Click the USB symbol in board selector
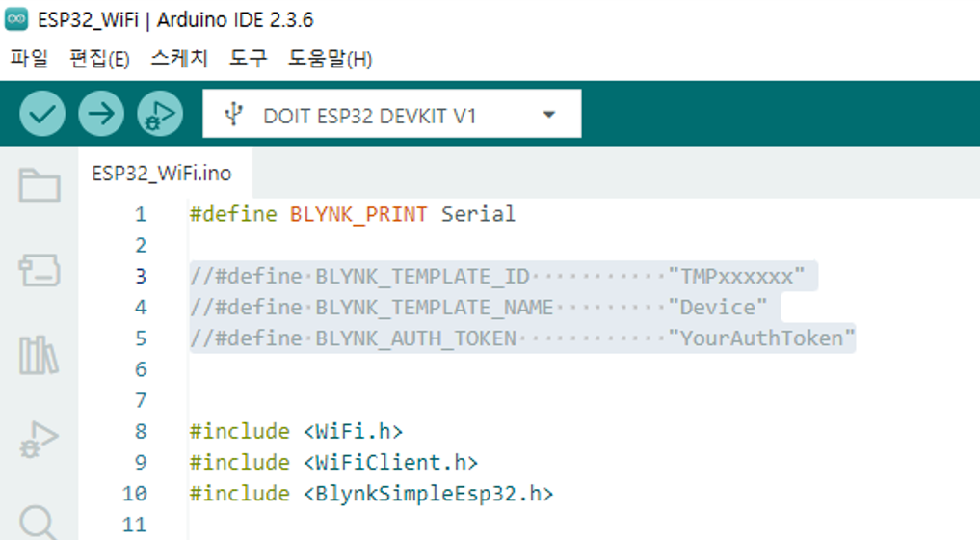Screen dimensions: 980x540 pos(234,115)
